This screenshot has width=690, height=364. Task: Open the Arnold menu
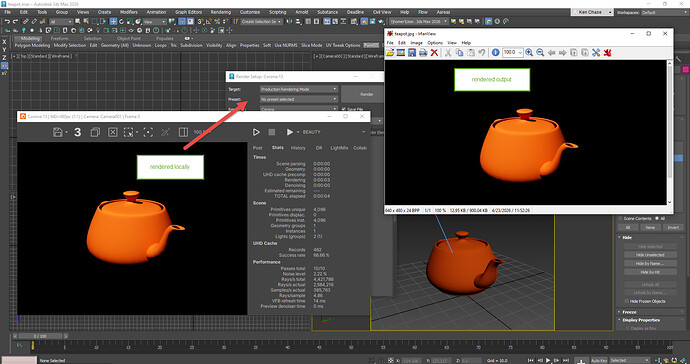pyautogui.click(x=301, y=12)
